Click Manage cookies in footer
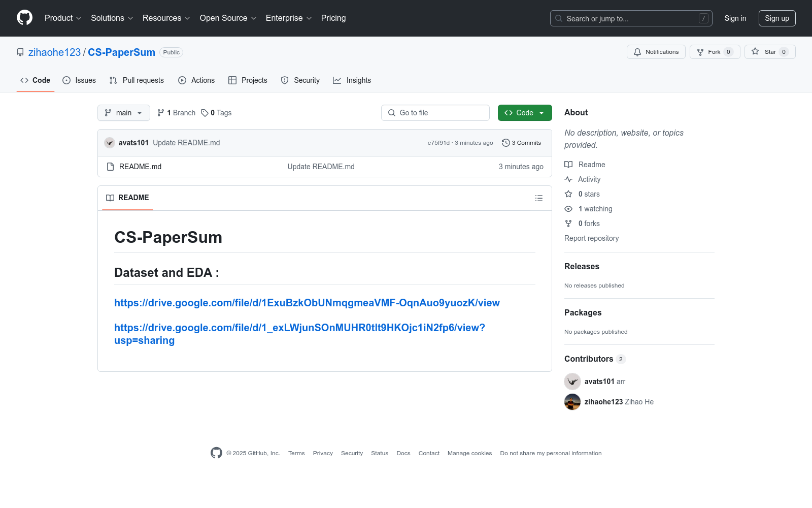This screenshot has width=812, height=508. [x=469, y=453]
